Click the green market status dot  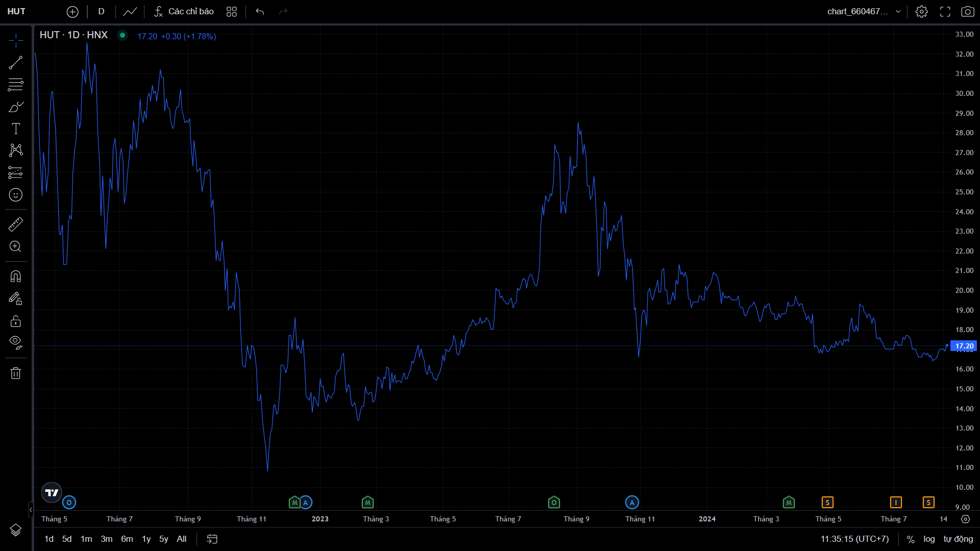tap(122, 35)
